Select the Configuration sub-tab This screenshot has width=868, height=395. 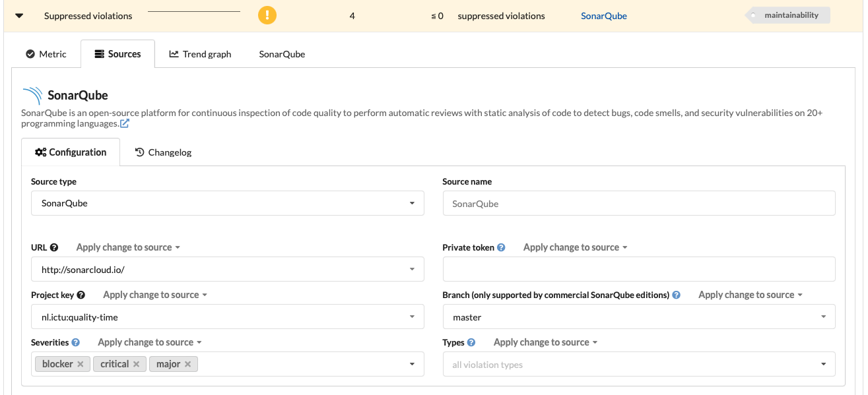click(x=71, y=152)
